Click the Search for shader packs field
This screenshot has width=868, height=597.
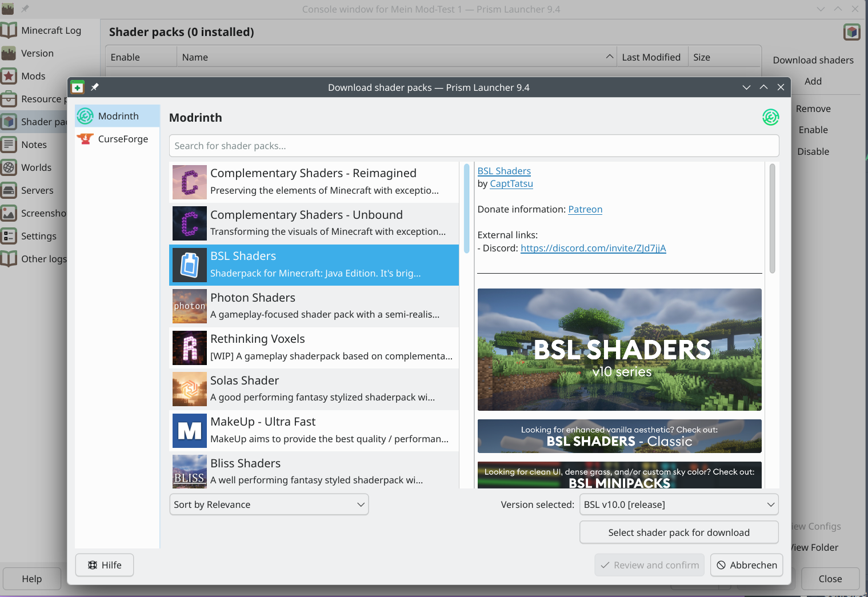click(473, 146)
